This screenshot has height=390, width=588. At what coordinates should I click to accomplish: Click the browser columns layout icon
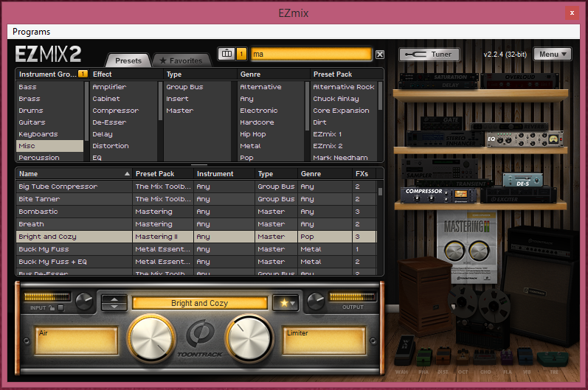226,54
